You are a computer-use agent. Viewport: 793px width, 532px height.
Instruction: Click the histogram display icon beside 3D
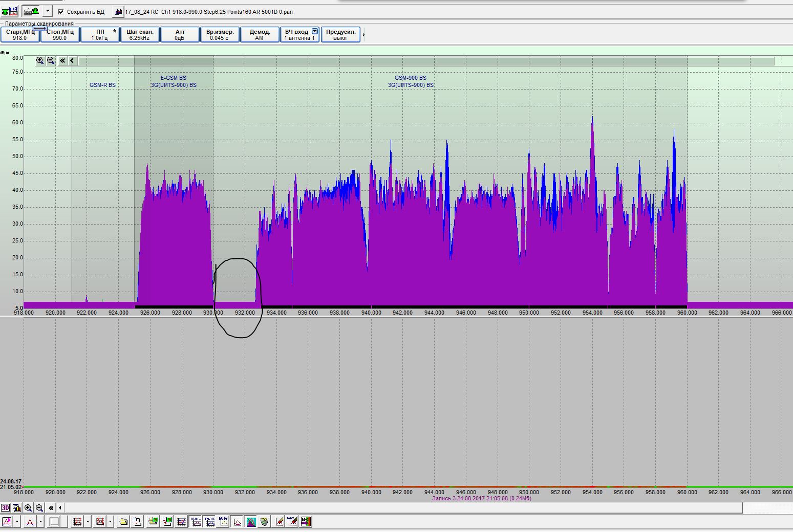coord(16,508)
